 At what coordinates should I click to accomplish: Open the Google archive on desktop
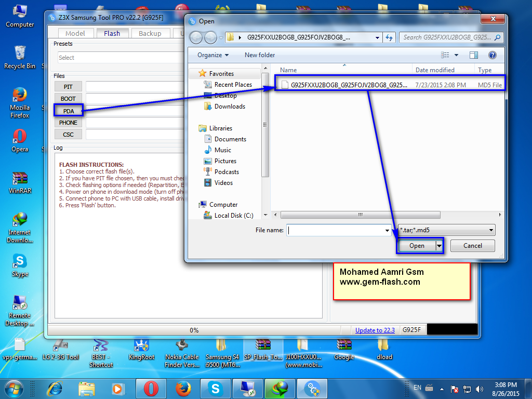[344, 350]
